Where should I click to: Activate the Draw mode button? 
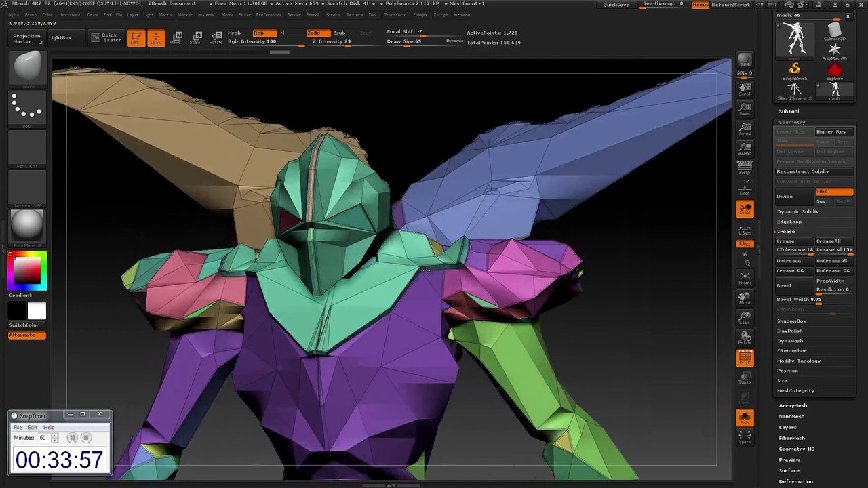tap(156, 38)
